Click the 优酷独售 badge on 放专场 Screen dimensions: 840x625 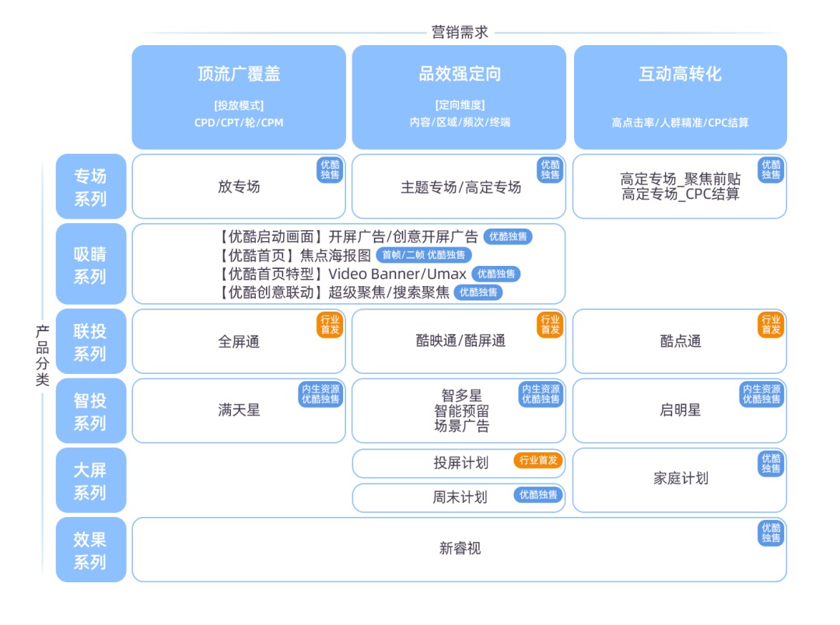pyautogui.click(x=330, y=169)
